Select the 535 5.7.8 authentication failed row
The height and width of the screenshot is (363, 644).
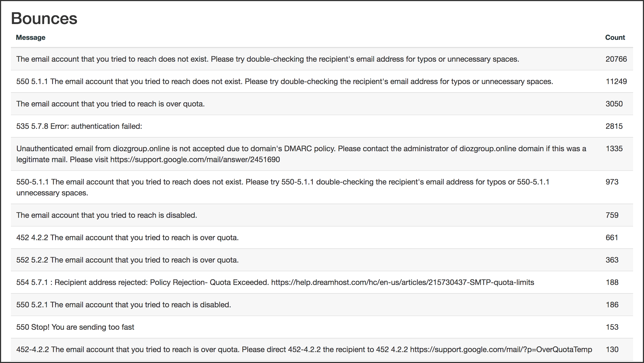tap(79, 126)
